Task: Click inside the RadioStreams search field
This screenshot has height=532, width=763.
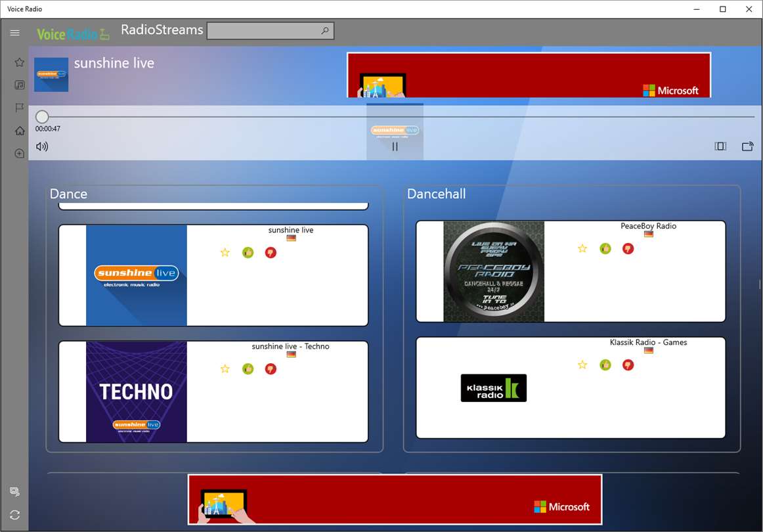Action: coord(271,31)
